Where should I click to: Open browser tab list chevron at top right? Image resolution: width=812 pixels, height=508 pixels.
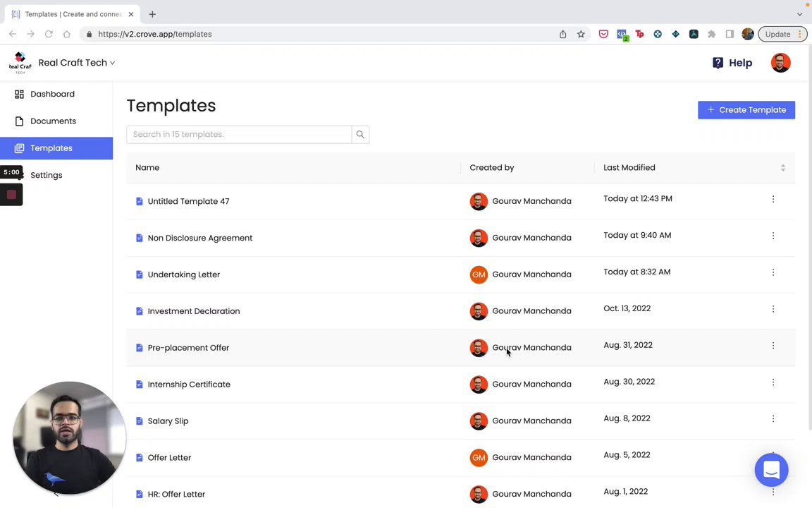coord(799,14)
